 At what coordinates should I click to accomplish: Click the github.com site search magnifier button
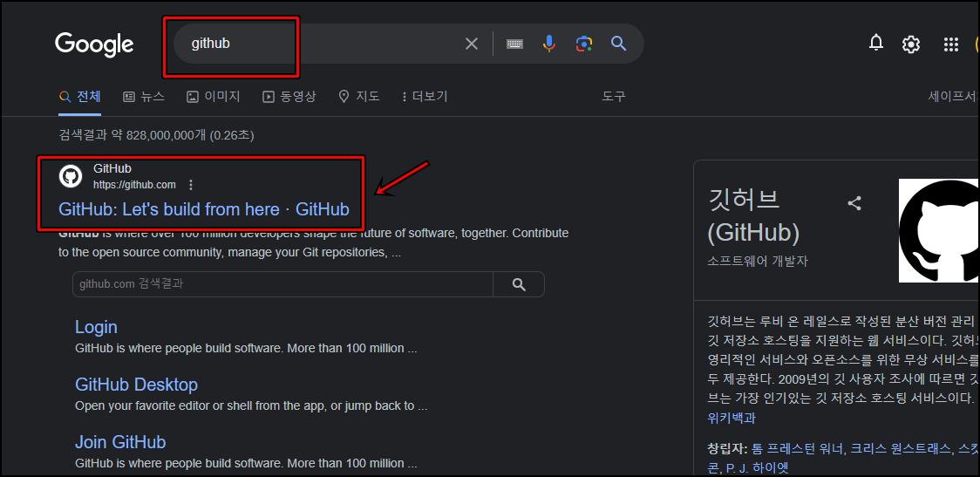click(x=519, y=283)
